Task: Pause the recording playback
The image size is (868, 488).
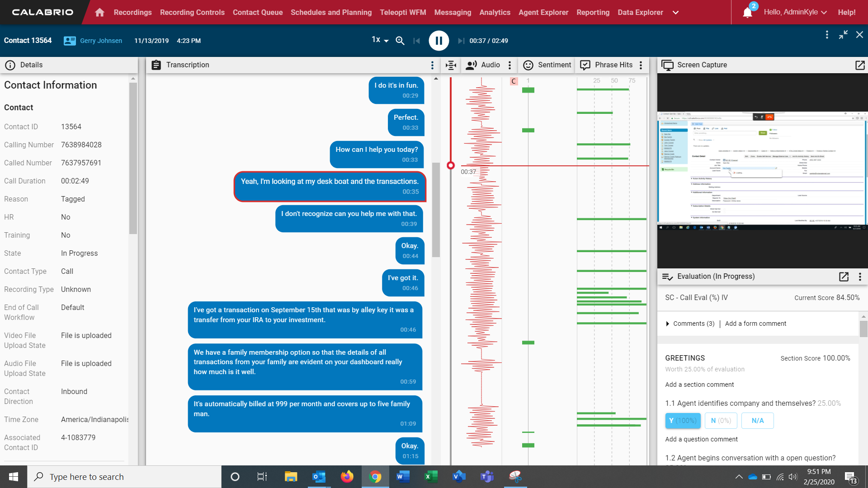Action: coord(439,41)
